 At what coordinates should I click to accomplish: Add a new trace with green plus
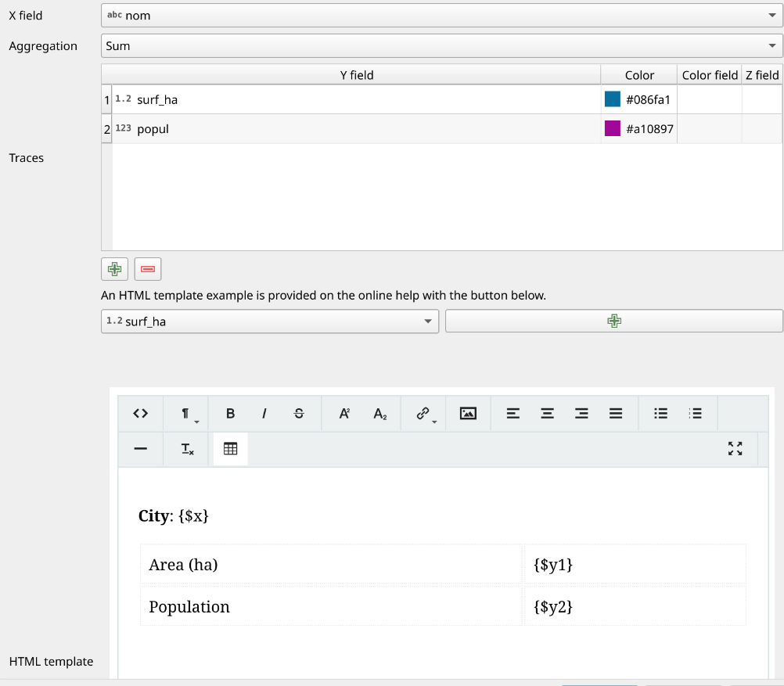(x=114, y=269)
